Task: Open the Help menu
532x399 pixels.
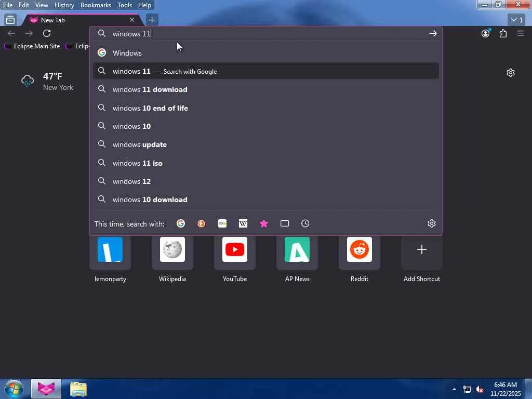Action: pyautogui.click(x=144, y=5)
